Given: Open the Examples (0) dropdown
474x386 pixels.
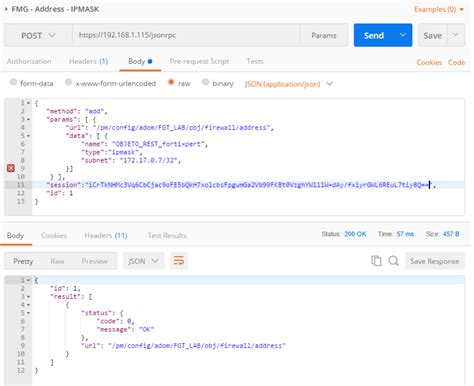Looking at the screenshot, I should [x=439, y=9].
